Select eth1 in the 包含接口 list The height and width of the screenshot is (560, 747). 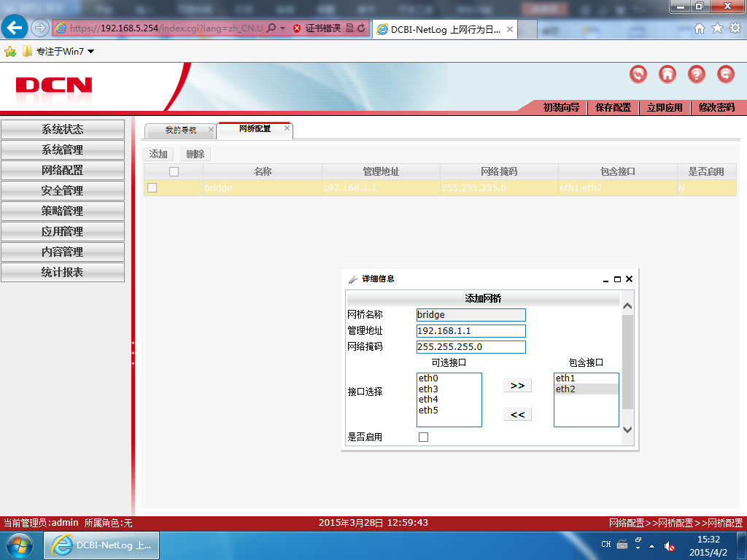[586, 378]
